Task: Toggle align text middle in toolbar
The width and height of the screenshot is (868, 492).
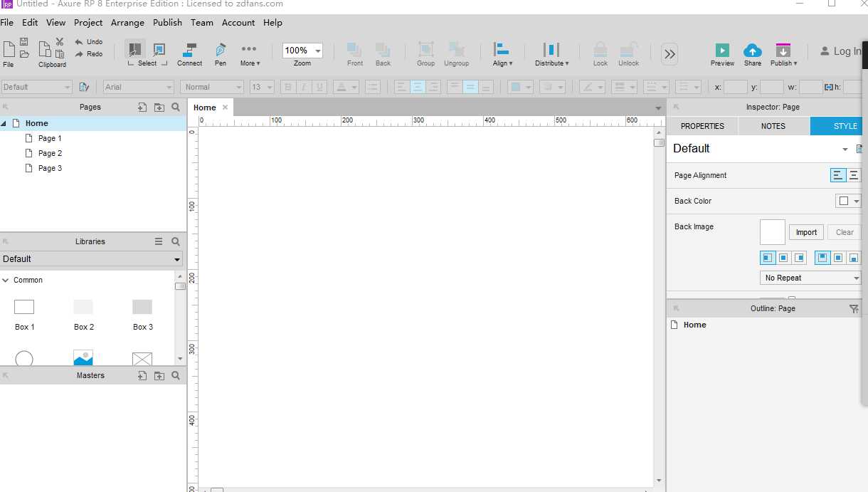Action: coord(470,87)
